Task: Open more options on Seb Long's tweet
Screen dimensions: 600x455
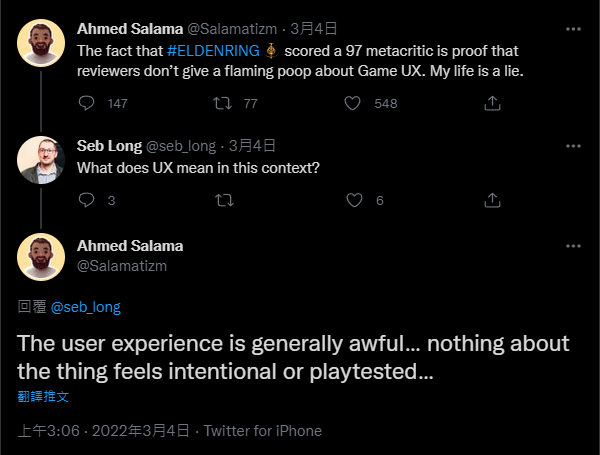Action: (574, 146)
